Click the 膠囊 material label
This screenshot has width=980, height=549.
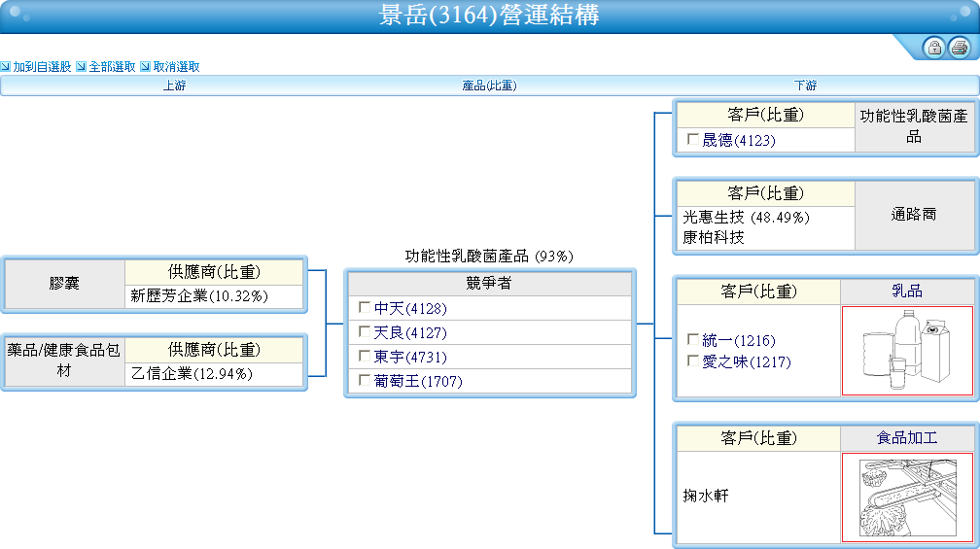point(64,284)
